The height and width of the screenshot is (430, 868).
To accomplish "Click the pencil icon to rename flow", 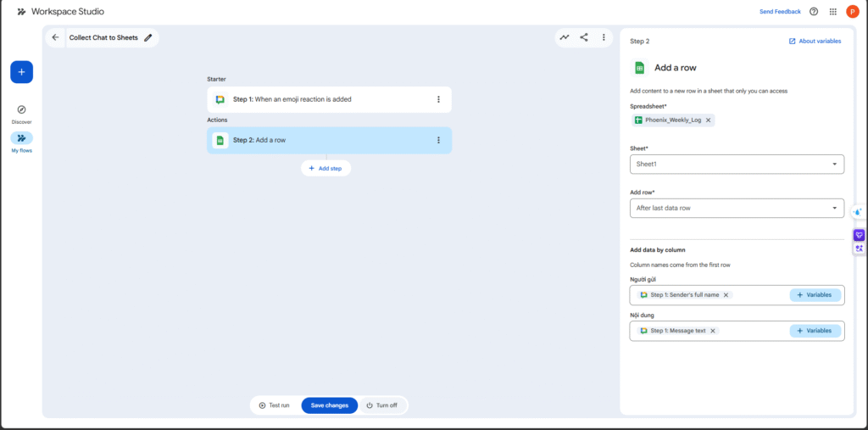I will coord(148,37).
